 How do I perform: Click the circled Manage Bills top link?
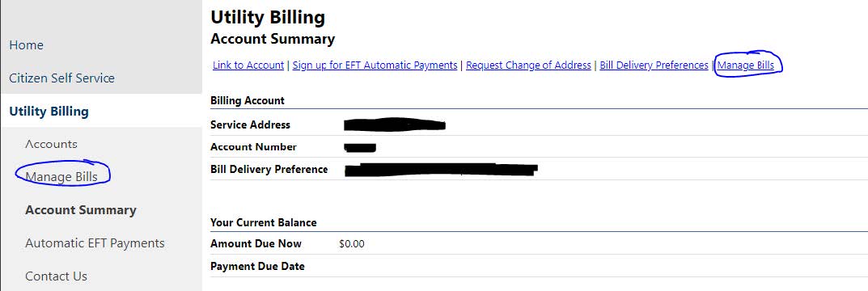click(x=746, y=65)
